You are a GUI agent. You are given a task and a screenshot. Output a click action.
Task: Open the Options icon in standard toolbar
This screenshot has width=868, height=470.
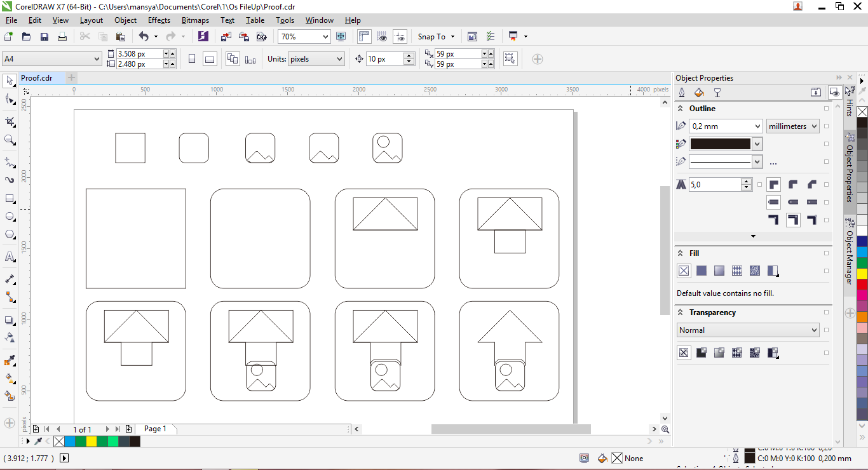click(491, 37)
